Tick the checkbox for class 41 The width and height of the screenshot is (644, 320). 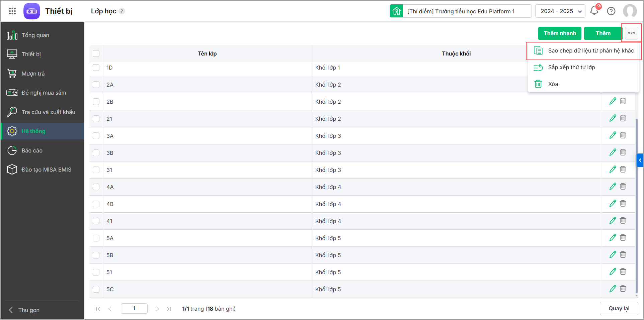[96, 221]
